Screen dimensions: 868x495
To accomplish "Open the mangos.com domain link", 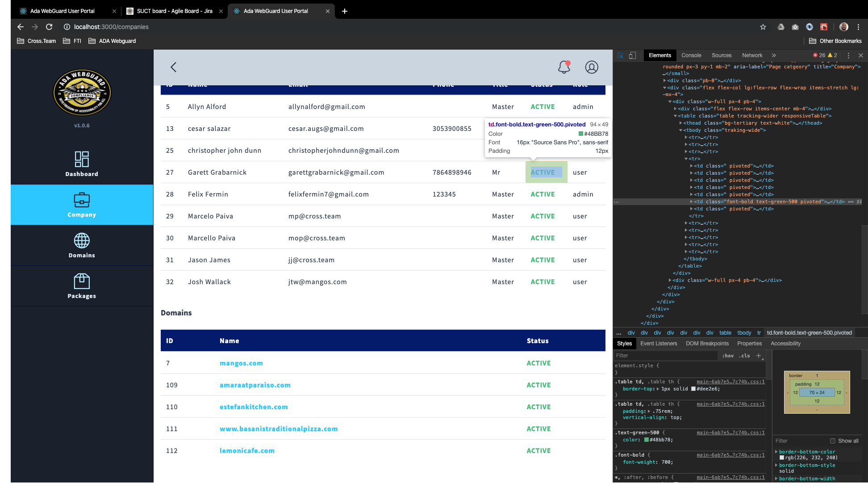I will (x=241, y=363).
